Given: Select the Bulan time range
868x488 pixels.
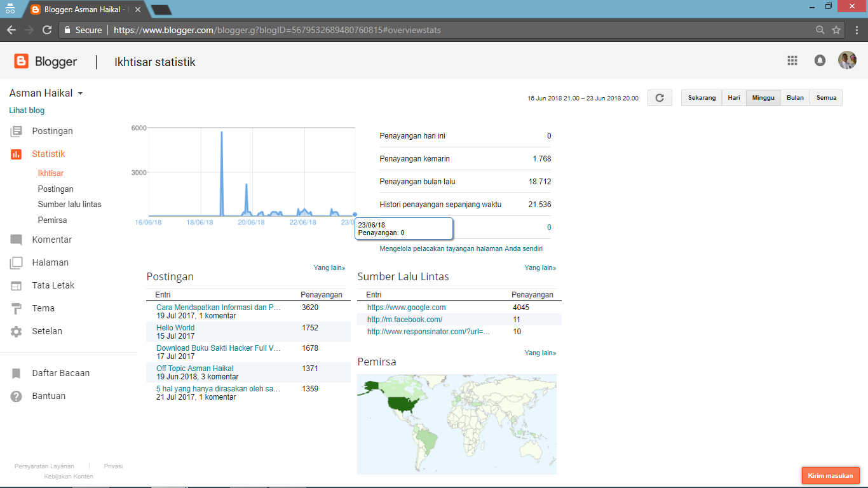Looking at the screenshot, I should pos(795,98).
